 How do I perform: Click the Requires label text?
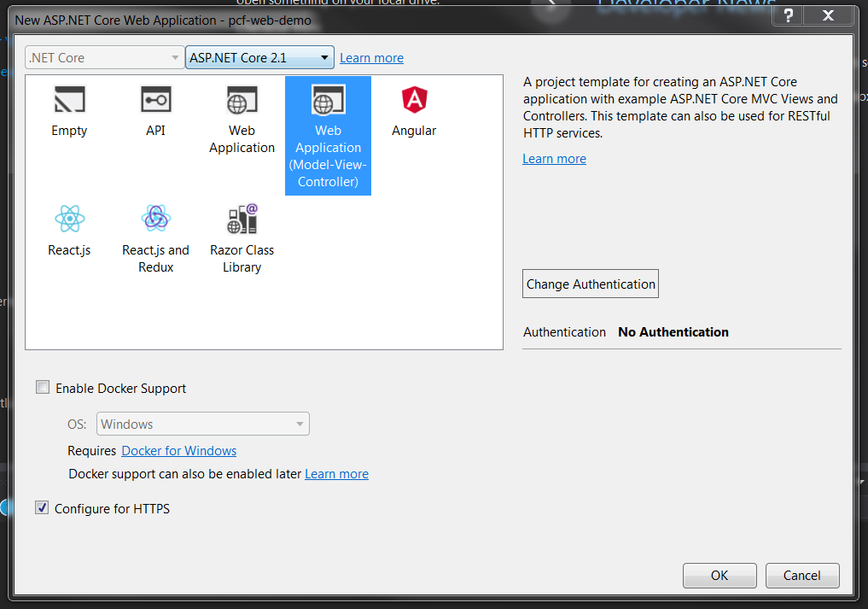[x=92, y=451]
